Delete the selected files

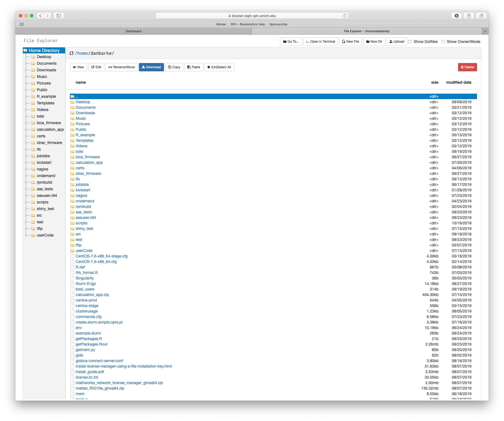(x=467, y=67)
